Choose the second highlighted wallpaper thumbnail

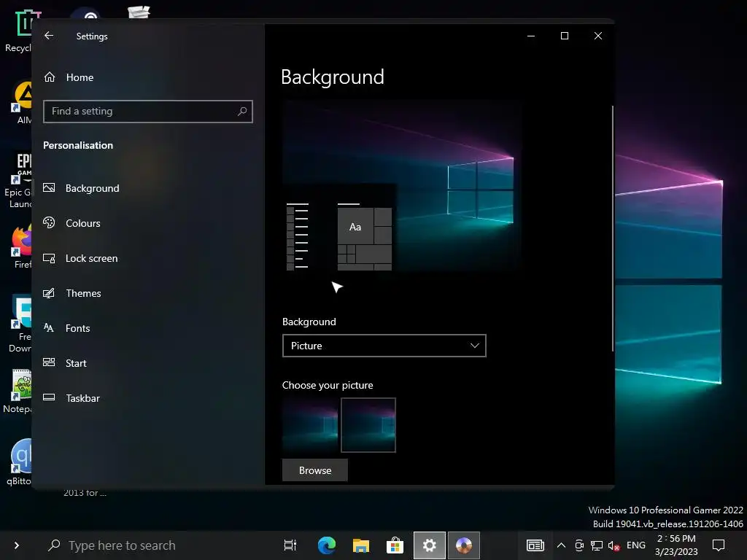pos(368,425)
